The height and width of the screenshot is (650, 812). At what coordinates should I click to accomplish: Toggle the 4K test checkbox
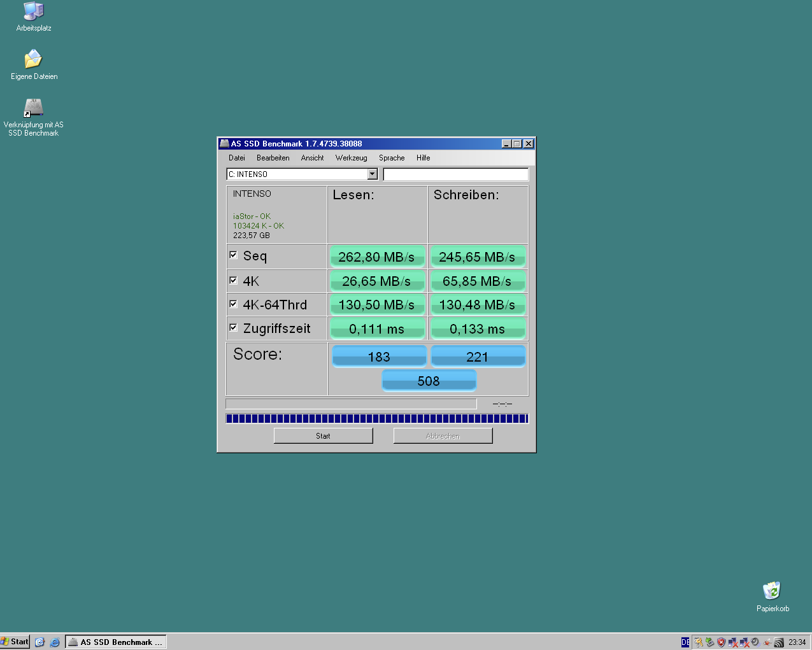point(233,280)
